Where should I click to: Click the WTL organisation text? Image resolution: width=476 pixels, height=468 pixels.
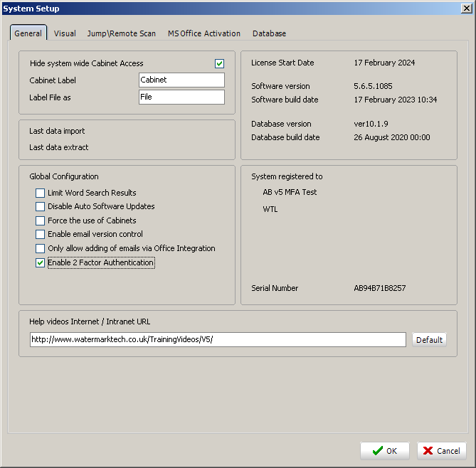coord(270,209)
